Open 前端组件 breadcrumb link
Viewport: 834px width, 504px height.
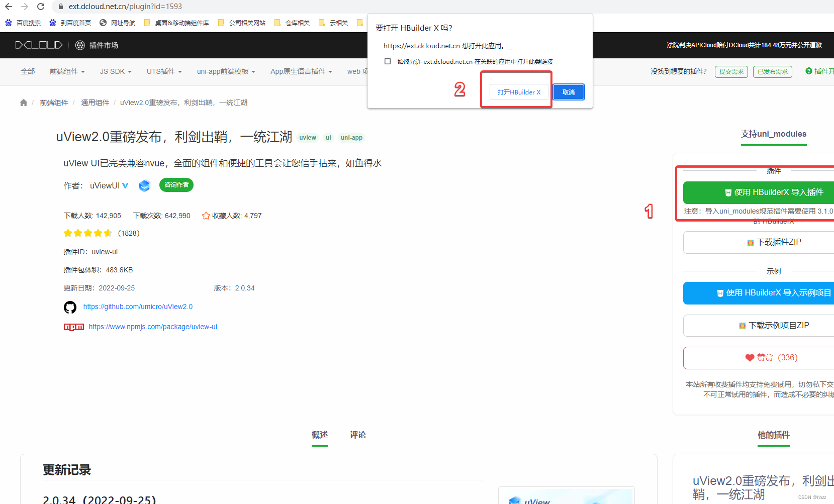pyautogui.click(x=54, y=103)
